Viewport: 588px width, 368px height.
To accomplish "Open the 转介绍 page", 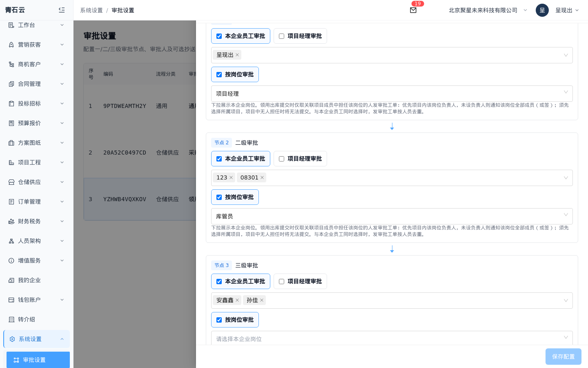I will tap(36, 319).
